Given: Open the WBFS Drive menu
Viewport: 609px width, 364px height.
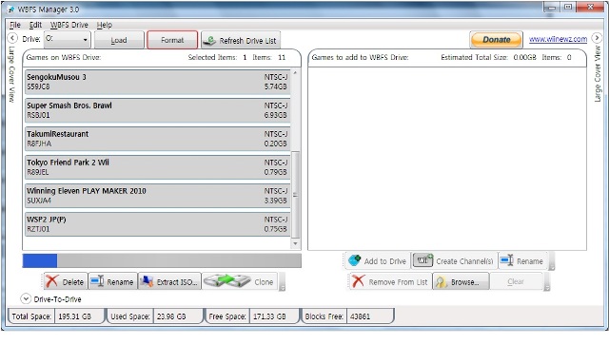Looking at the screenshot, I should (x=69, y=25).
